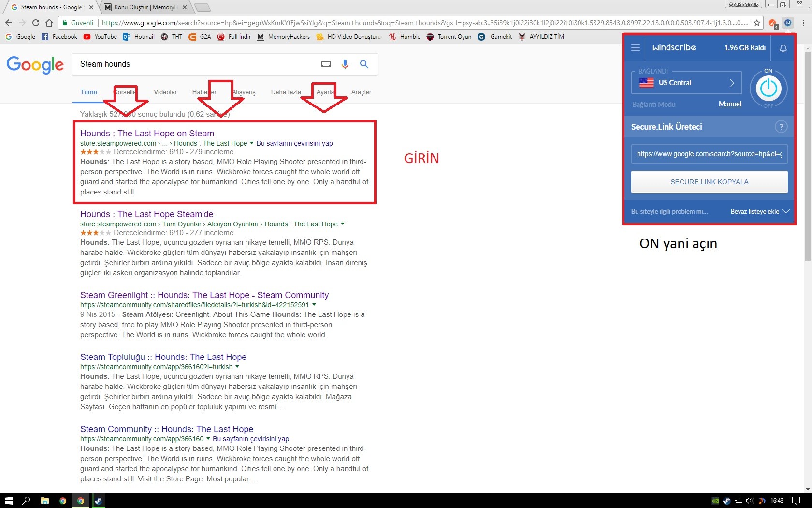
Task: Close the Konu Oluştur browser tab
Action: [185, 7]
